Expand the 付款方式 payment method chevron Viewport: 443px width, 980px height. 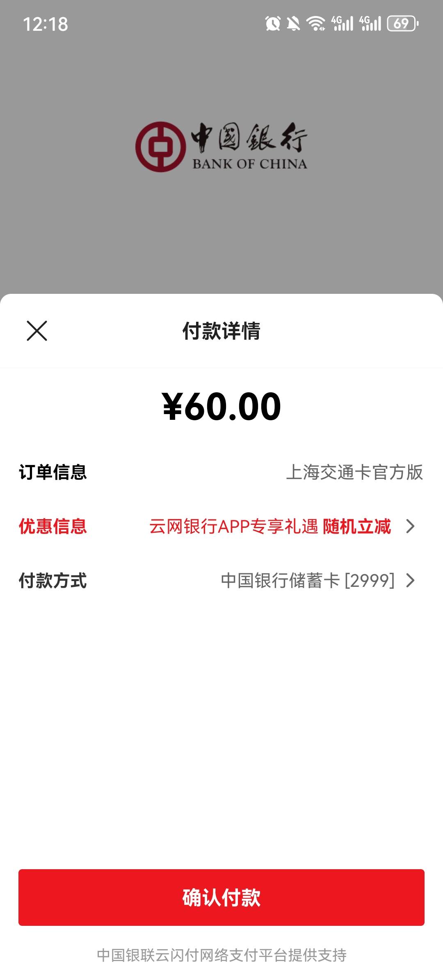click(410, 580)
